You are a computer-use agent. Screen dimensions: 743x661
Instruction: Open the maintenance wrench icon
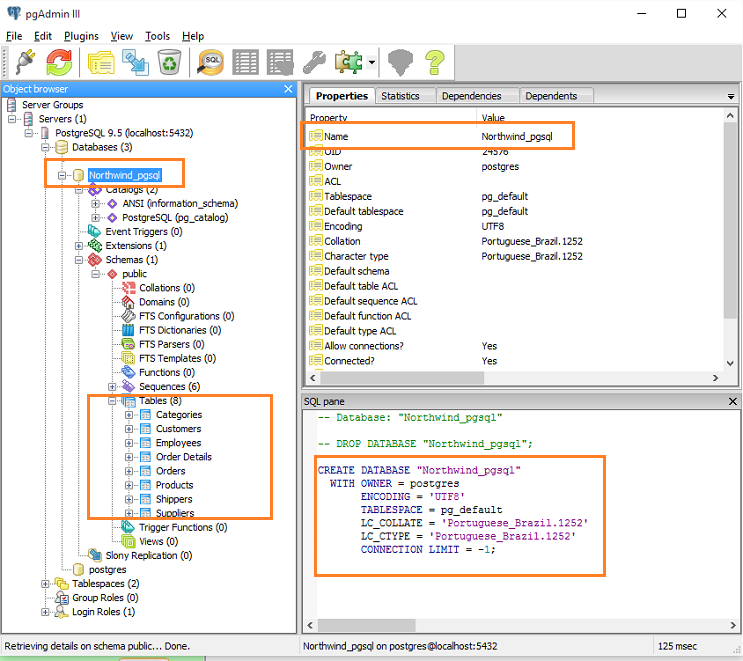pos(314,62)
